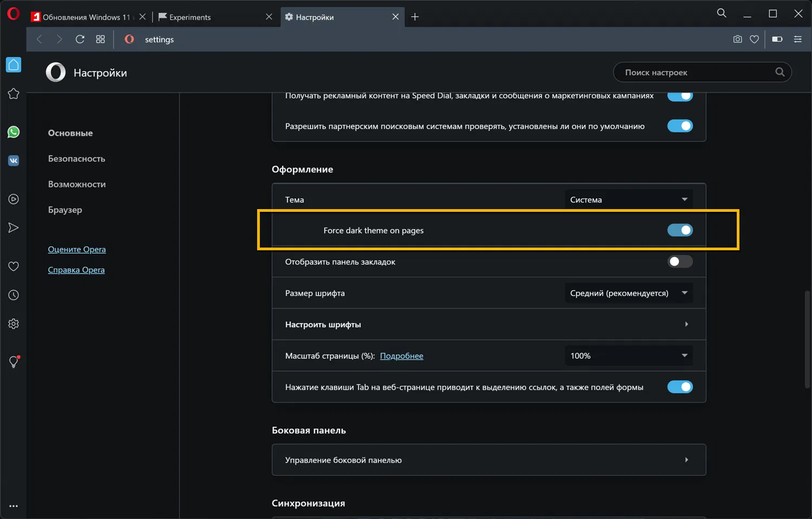This screenshot has width=812, height=519.
Task: Toggle Tab key link highlighting switch
Action: click(x=680, y=387)
